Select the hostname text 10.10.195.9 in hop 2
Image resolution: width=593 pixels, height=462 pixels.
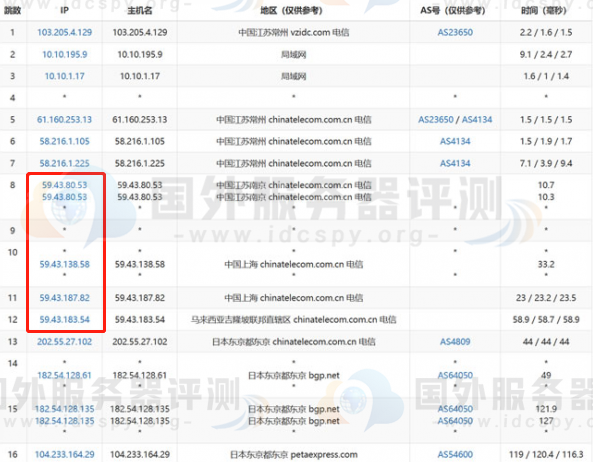[x=140, y=54]
